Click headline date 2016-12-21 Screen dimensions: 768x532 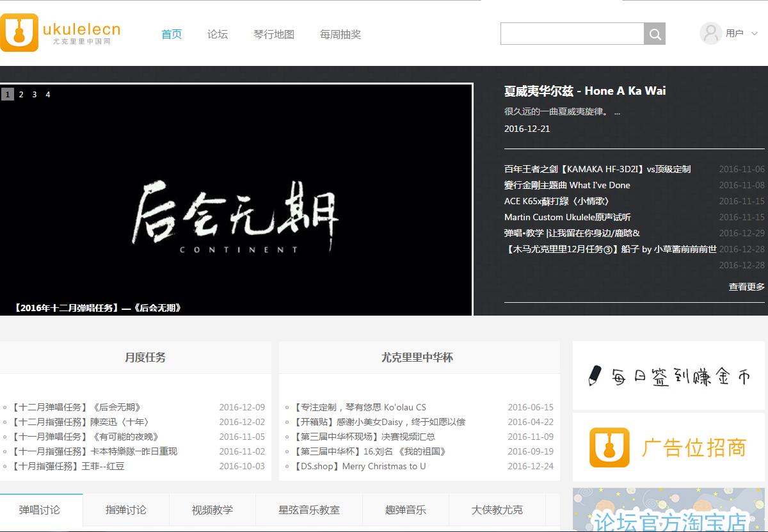(x=527, y=129)
